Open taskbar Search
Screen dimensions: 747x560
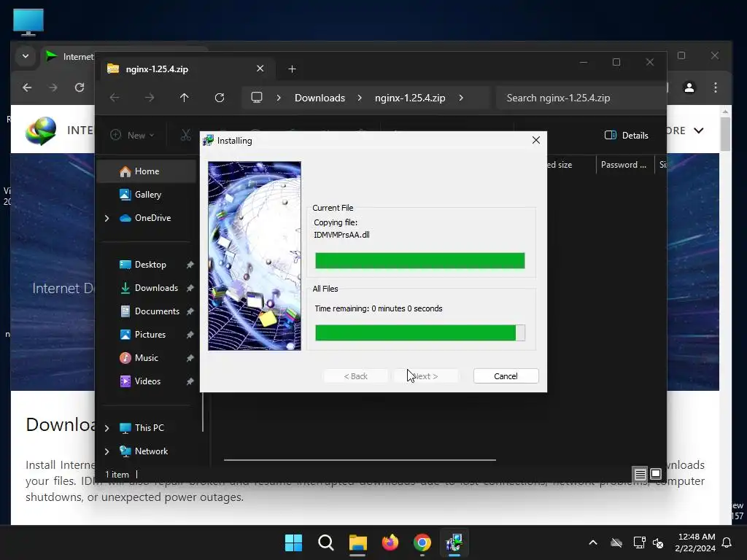click(326, 542)
